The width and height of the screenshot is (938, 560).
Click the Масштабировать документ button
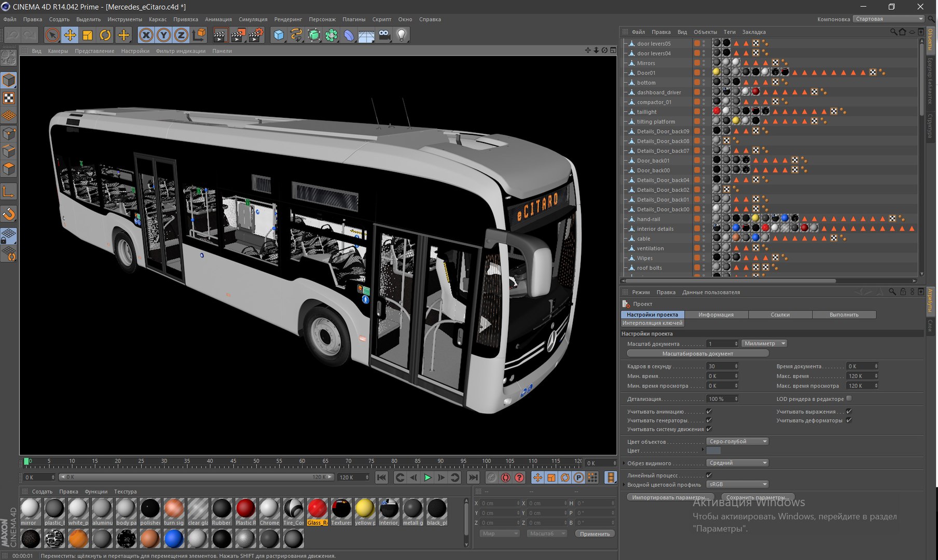tap(698, 354)
